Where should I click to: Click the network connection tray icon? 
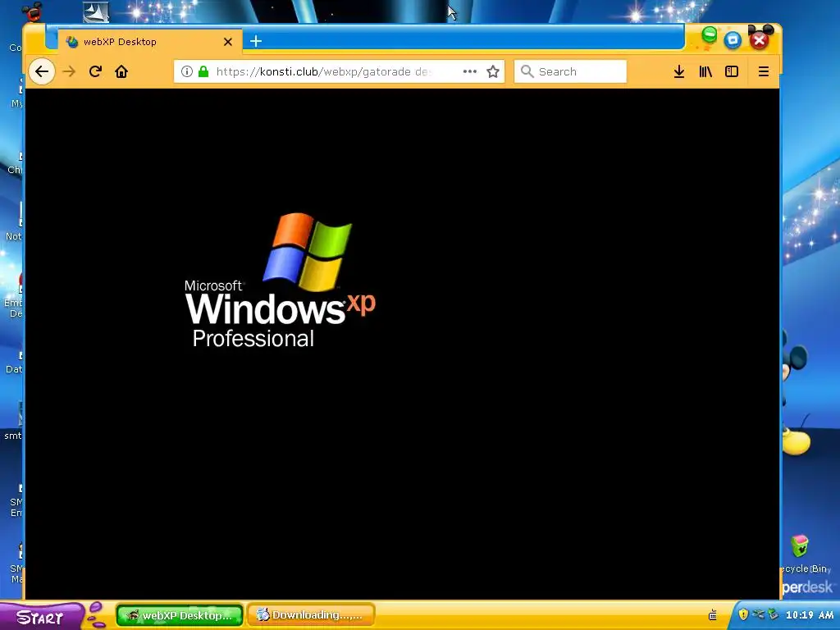(758, 614)
